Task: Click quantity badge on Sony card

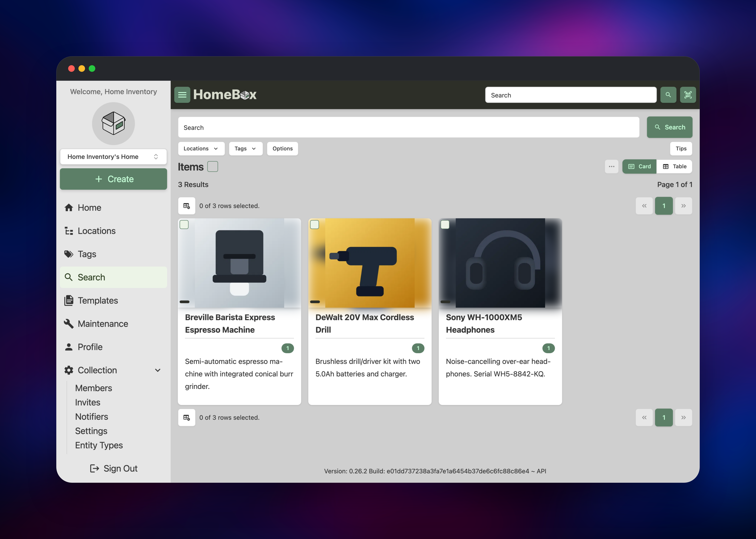Action: [548, 348]
